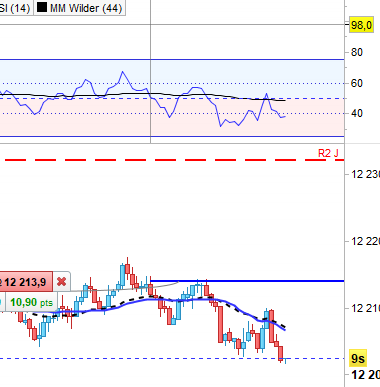
Task: Click the 98,0 yellow RSI value tag
Action: coord(361,25)
